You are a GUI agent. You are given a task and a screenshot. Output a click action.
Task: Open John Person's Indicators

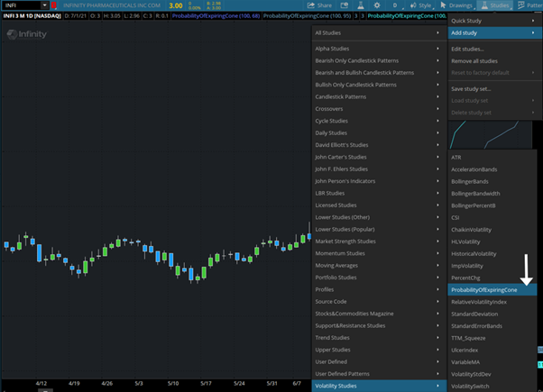coord(377,181)
